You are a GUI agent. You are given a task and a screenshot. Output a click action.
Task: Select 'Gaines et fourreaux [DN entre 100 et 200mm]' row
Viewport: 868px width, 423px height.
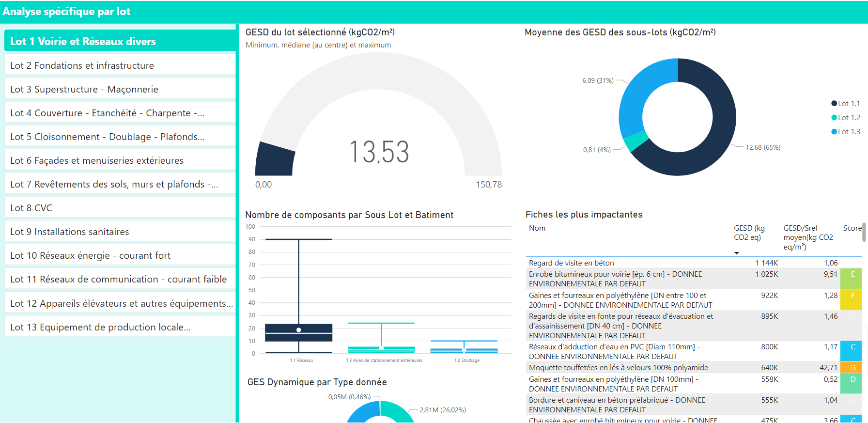694,300
